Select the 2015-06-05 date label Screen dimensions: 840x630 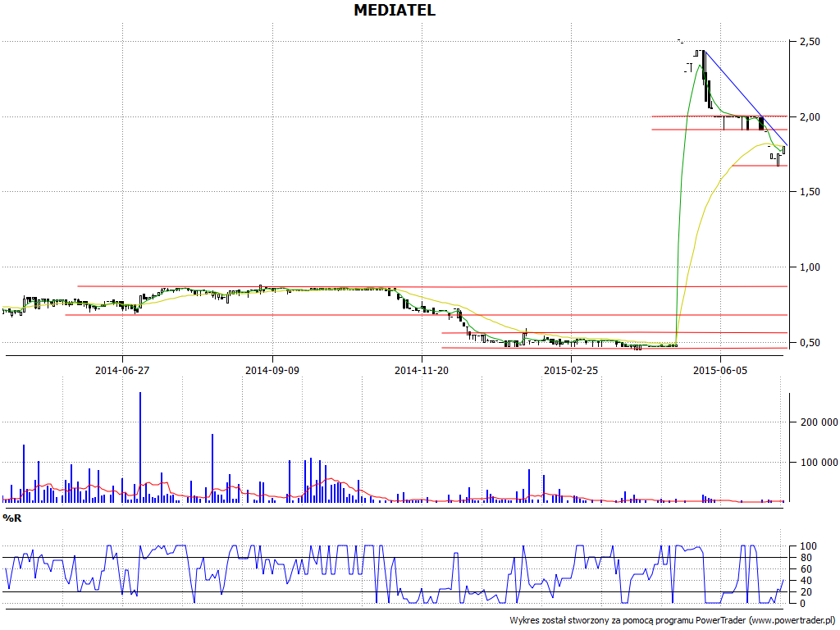pos(720,370)
